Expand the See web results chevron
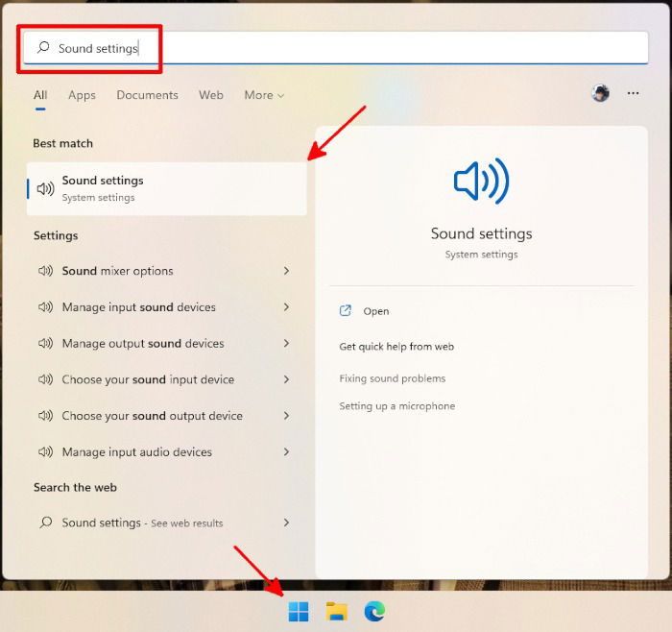This screenshot has height=632, width=672. tap(286, 523)
